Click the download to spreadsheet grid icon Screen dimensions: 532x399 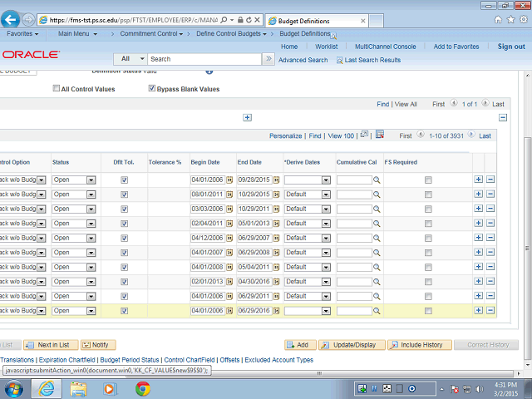pyautogui.click(x=379, y=135)
